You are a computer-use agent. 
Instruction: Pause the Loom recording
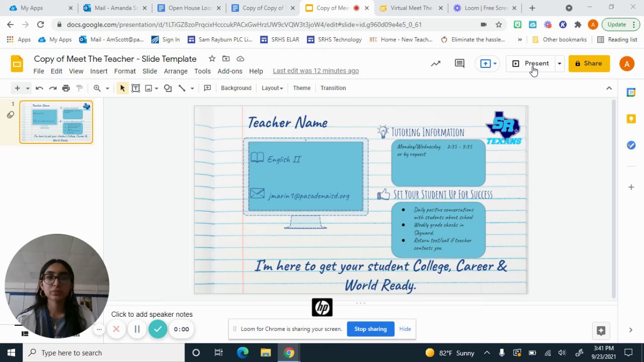point(137,329)
